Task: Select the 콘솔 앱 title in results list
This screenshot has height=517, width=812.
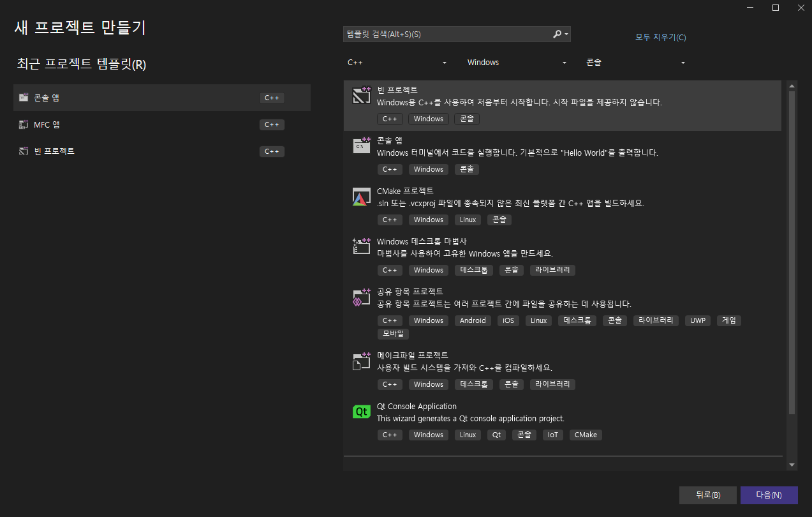Action: click(390, 140)
